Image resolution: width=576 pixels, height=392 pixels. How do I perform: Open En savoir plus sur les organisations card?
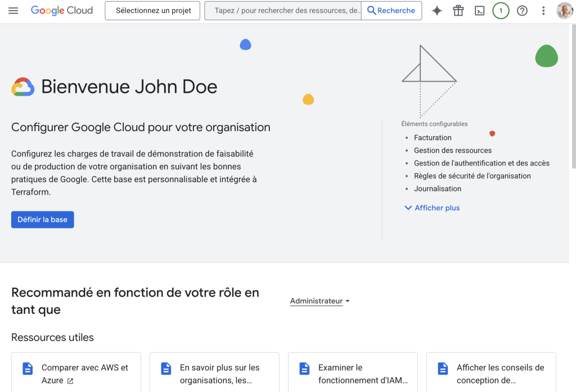click(214, 372)
